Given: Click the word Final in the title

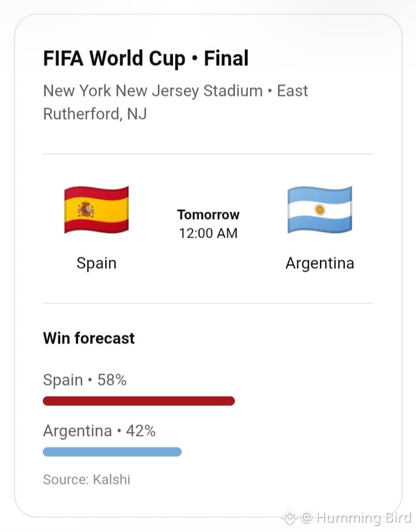Looking at the screenshot, I should click(226, 58).
